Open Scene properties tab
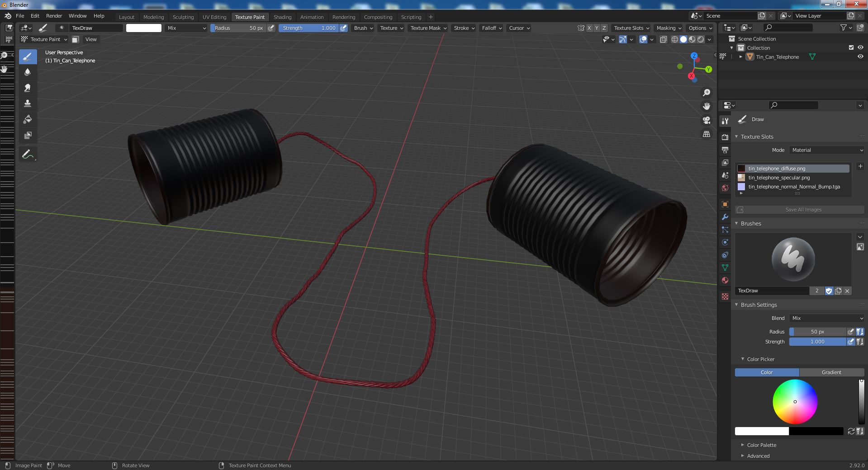Screen dimensions: 868x470 (x=725, y=175)
